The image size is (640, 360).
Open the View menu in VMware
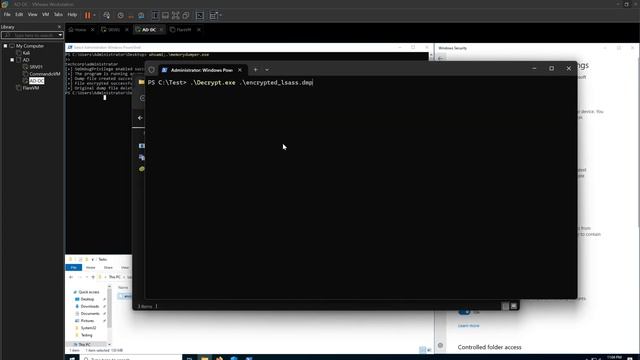pos(32,14)
